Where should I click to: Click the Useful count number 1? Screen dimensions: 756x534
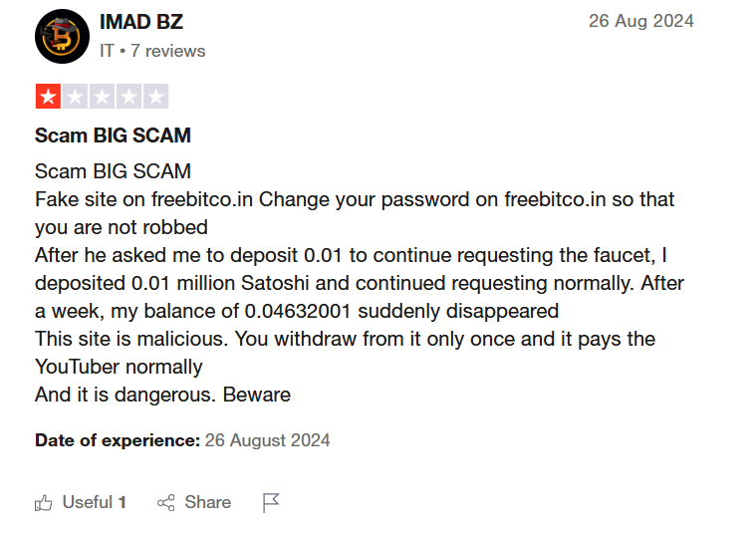pos(123,503)
